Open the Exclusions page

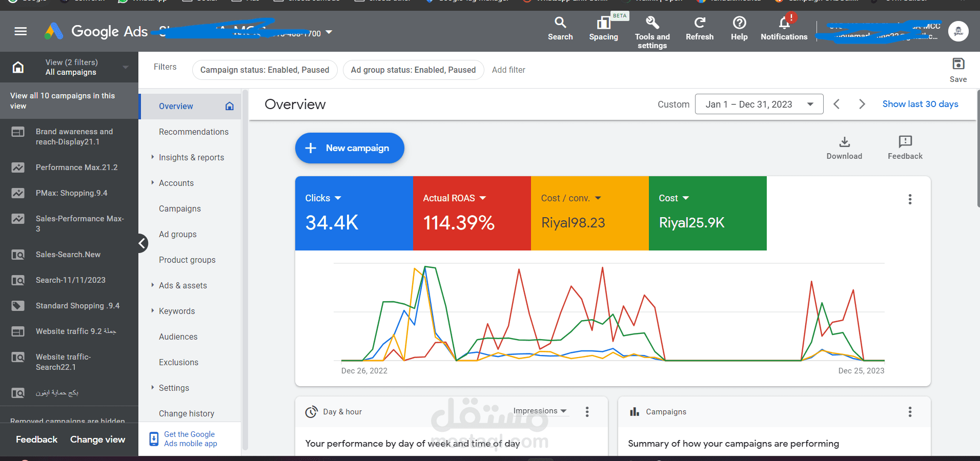click(x=178, y=362)
